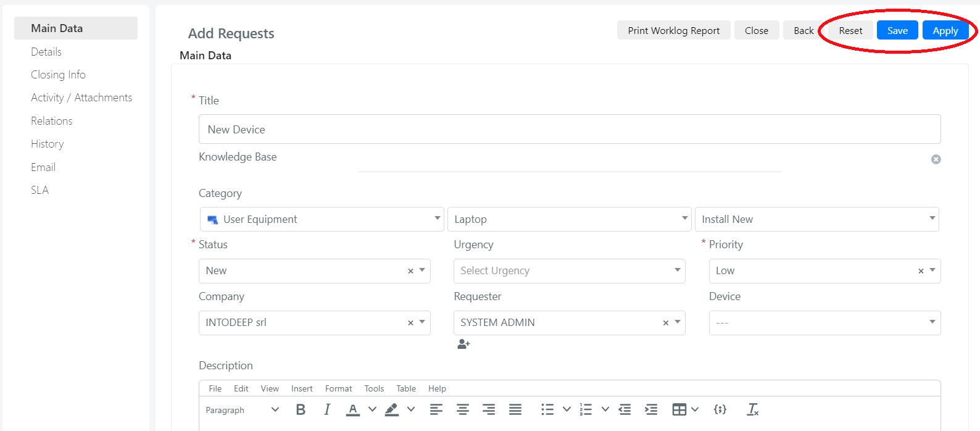980x431 pixels.
Task: Open User Equipment category dropdown
Action: 322,219
